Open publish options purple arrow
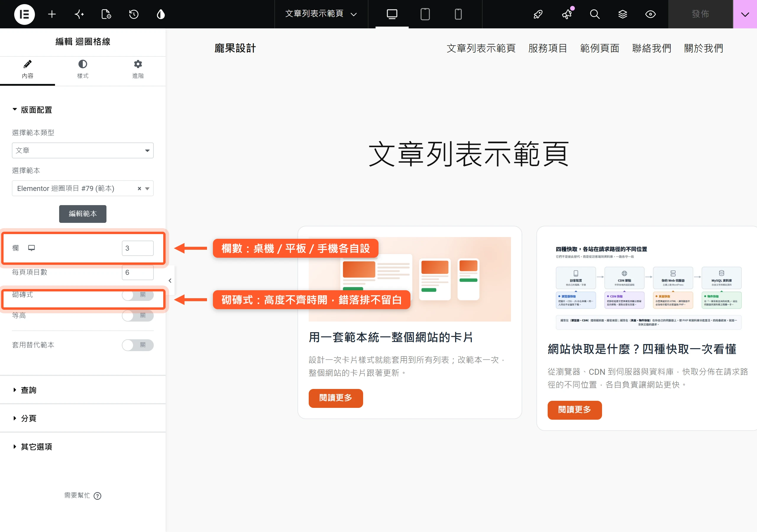Viewport: 757px width, 532px height. (x=745, y=14)
